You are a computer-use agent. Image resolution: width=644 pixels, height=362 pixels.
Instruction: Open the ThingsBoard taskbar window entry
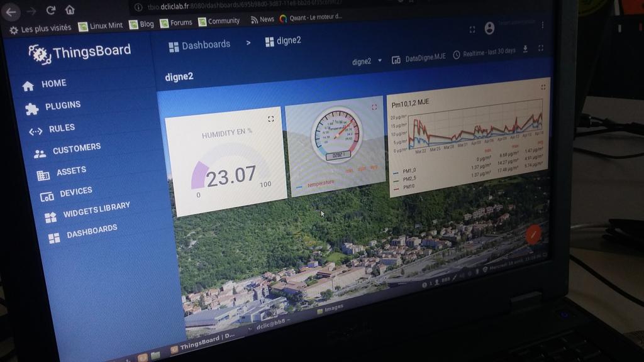(203, 343)
